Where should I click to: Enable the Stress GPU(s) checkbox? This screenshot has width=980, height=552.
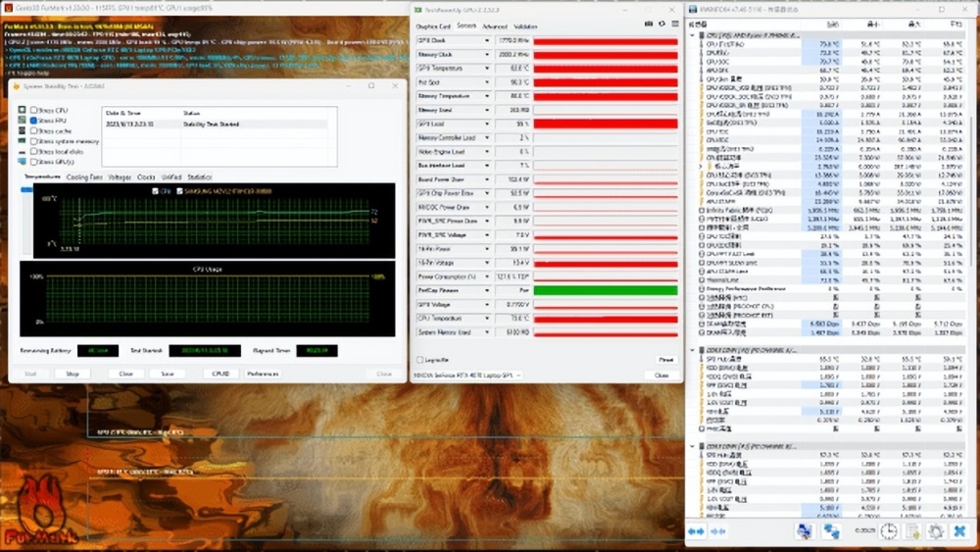33,162
